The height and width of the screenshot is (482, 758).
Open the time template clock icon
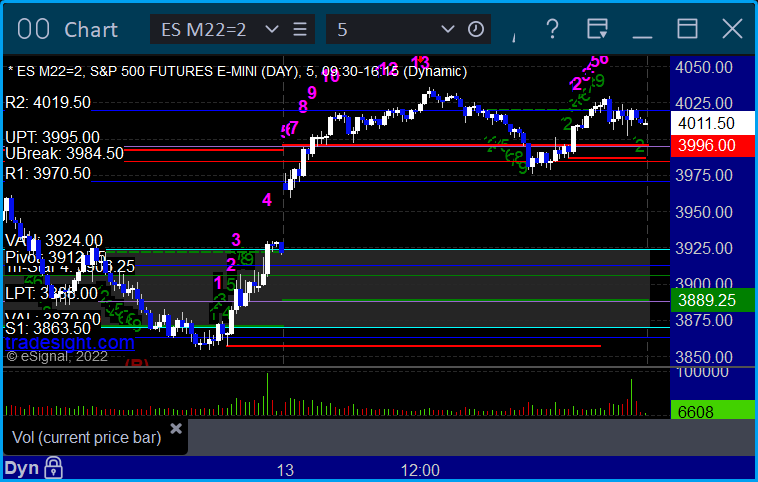click(x=476, y=29)
